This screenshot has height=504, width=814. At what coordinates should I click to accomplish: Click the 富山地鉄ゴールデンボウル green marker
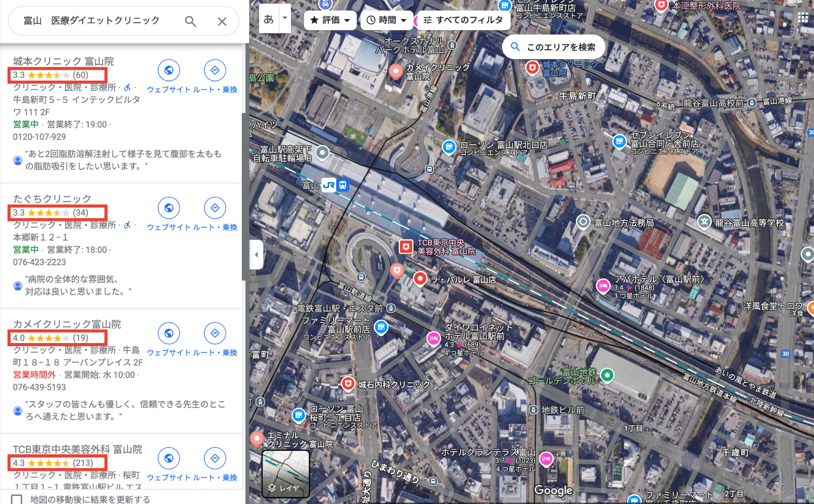(x=607, y=375)
